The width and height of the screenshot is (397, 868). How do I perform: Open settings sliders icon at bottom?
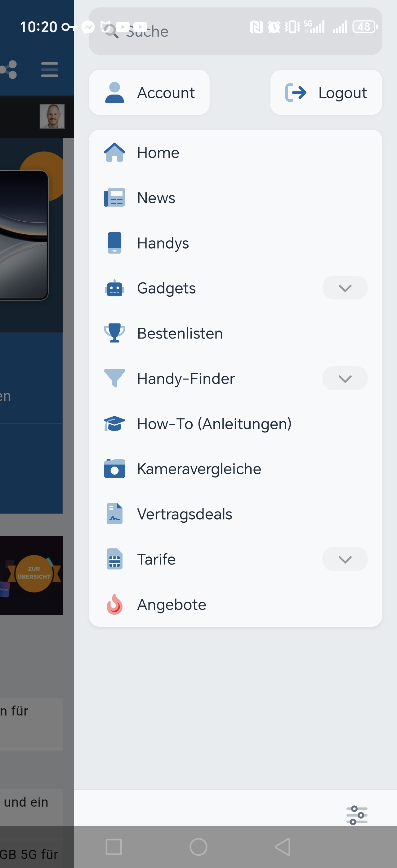coord(357,815)
